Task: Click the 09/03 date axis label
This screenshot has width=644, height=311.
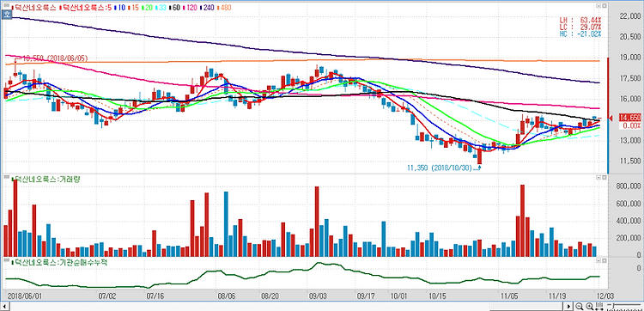Action: 317,296
